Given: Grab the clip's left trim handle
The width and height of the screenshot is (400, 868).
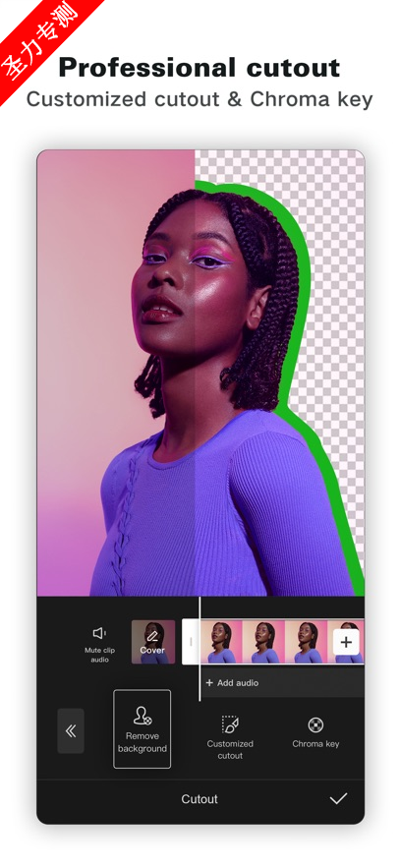Looking at the screenshot, I should (191, 642).
